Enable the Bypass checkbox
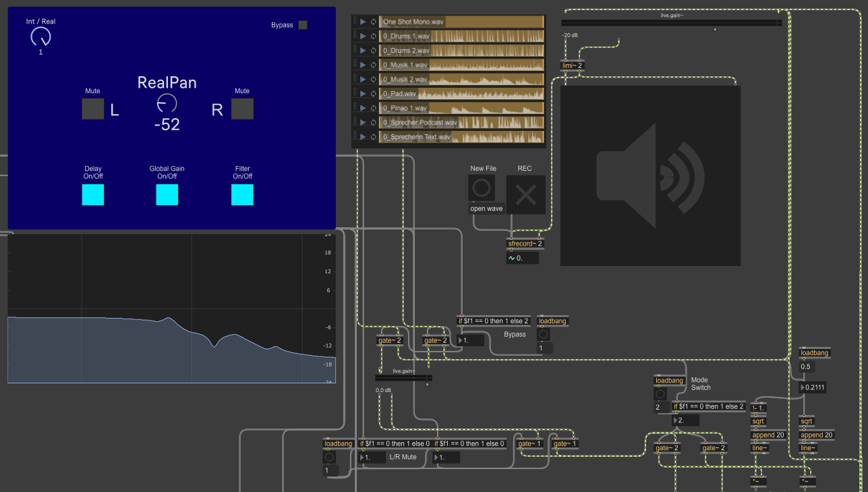The height and width of the screenshot is (492, 868). coord(303,25)
